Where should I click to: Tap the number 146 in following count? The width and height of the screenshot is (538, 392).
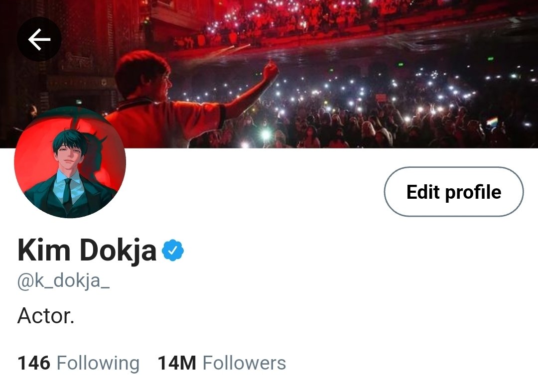coord(34,363)
